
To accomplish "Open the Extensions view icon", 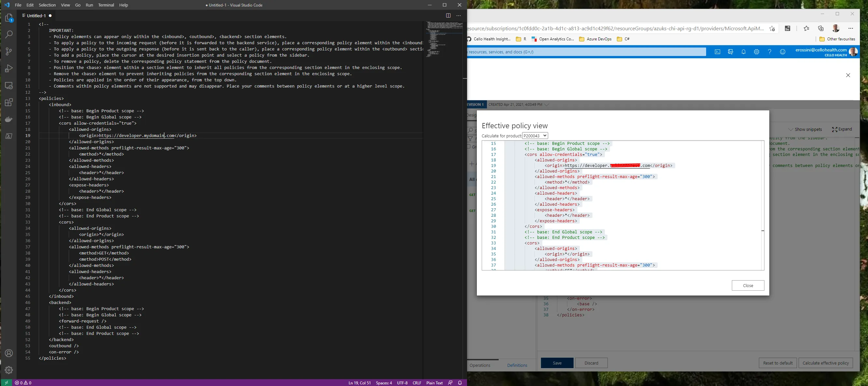I will (9, 103).
